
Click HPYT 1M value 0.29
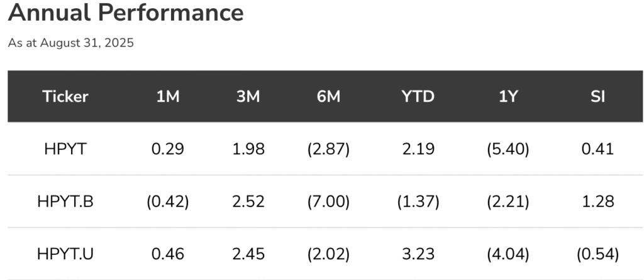point(168,149)
